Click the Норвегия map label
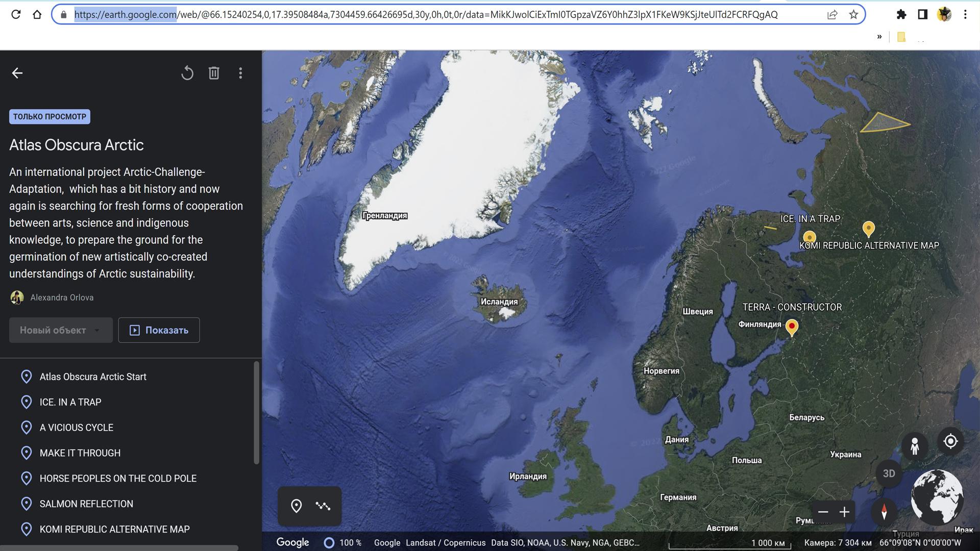The height and width of the screenshot is (551, 980). click(x=661, y=371)
